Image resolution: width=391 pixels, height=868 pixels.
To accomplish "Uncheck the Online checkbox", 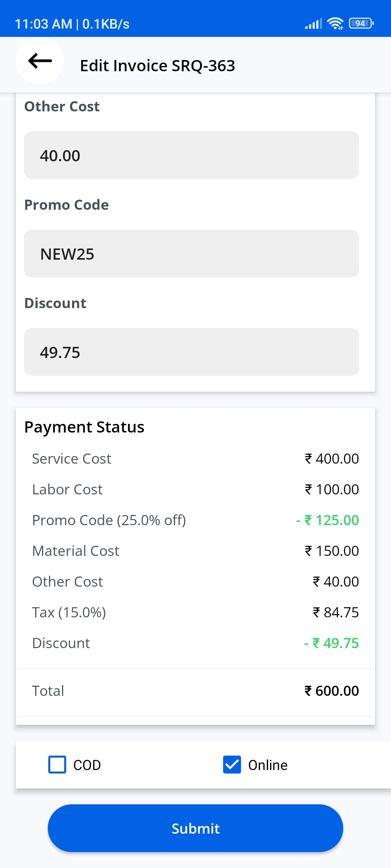I will [232, 765].
